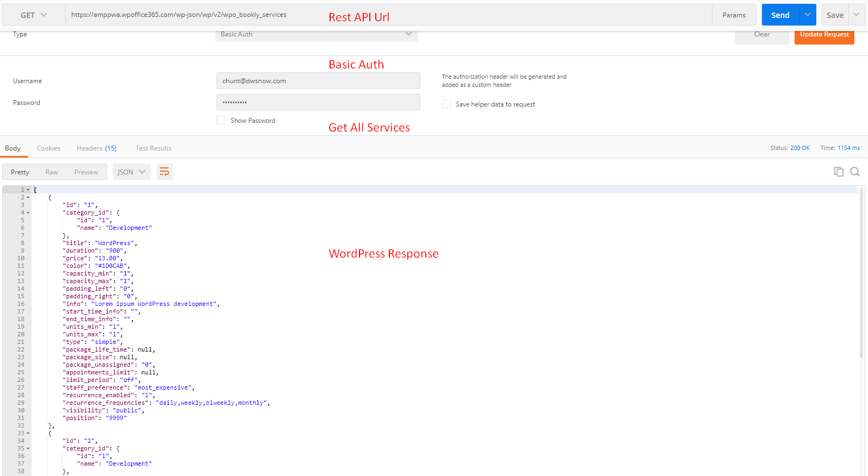Open the Headers (15) tab

[97, 148]
